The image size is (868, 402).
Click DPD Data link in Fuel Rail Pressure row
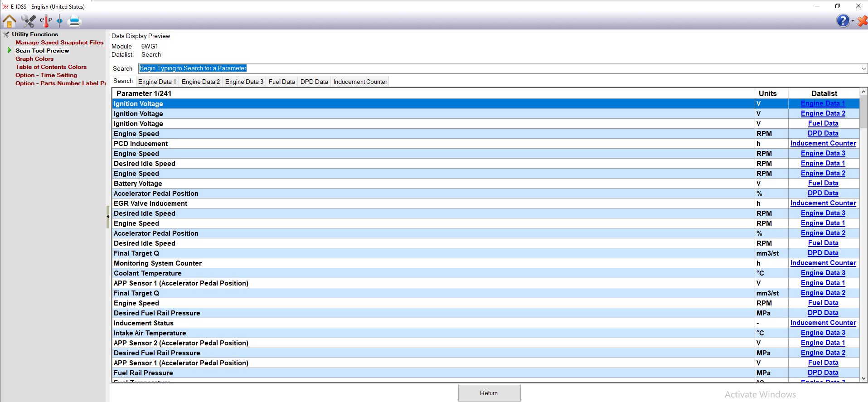click(x=823, y=373)
